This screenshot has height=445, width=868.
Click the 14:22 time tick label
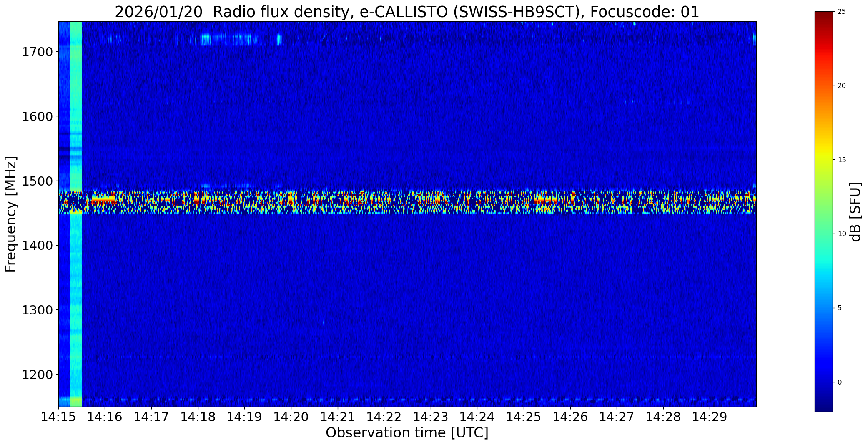(x=384, y=417)
